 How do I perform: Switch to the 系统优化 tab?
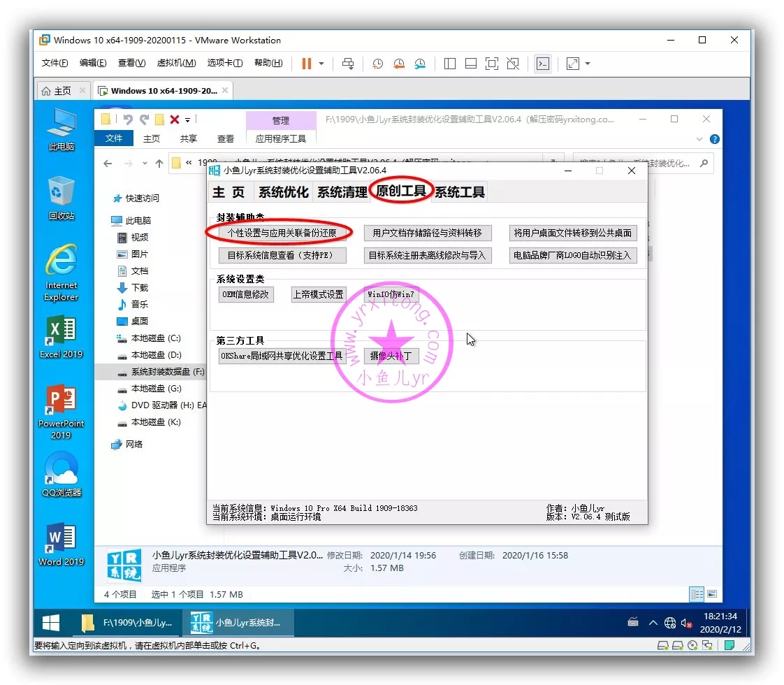[283, 192]
